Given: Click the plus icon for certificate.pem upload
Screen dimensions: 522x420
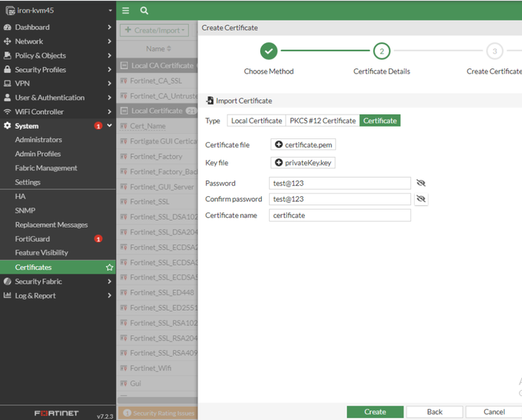Looking at the screenshot, I should [x=279, y=145].
